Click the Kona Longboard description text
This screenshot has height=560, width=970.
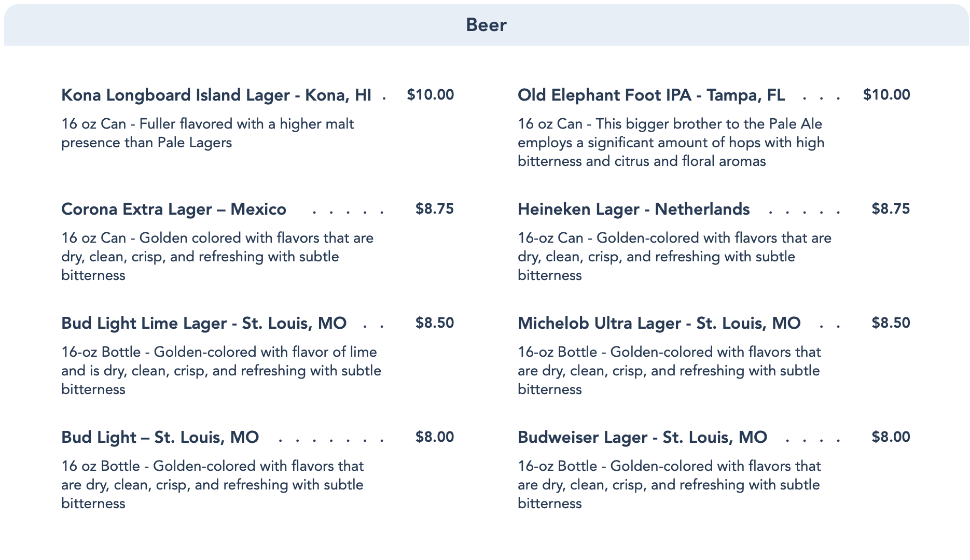click(x=207, y=133)
